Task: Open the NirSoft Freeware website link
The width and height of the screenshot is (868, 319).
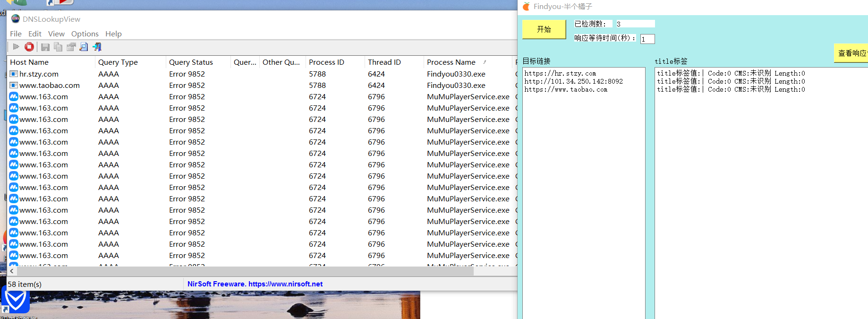Action: pos(255,284)
